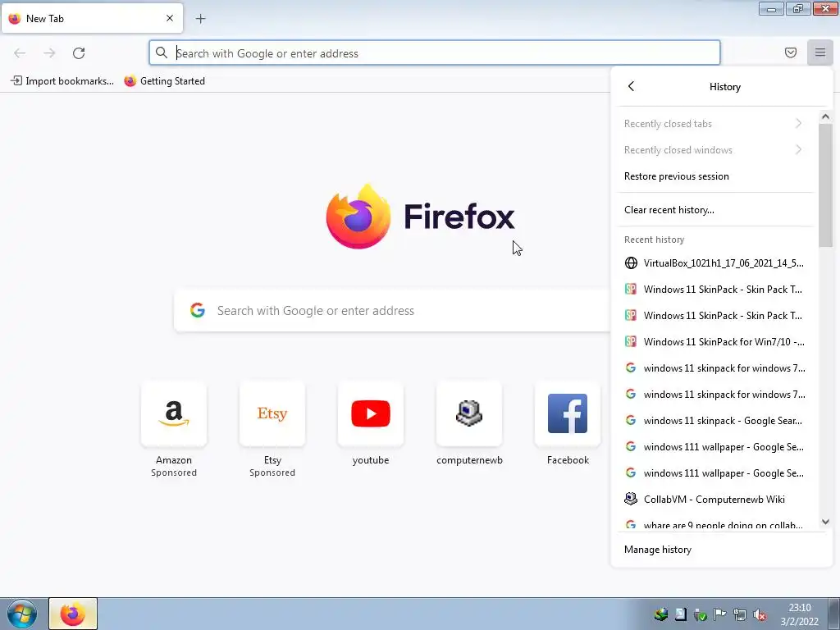Open VirtualBox_1021h1 history entry

pos(715,263)
